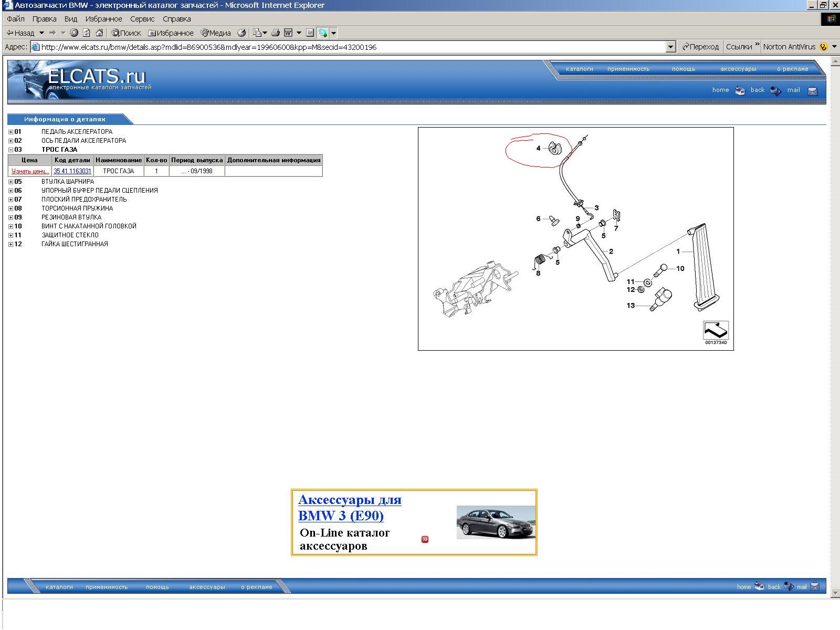Screen dimensions: 840x630
Task: Open the Back history dropdown arrow
Action: 41,33
